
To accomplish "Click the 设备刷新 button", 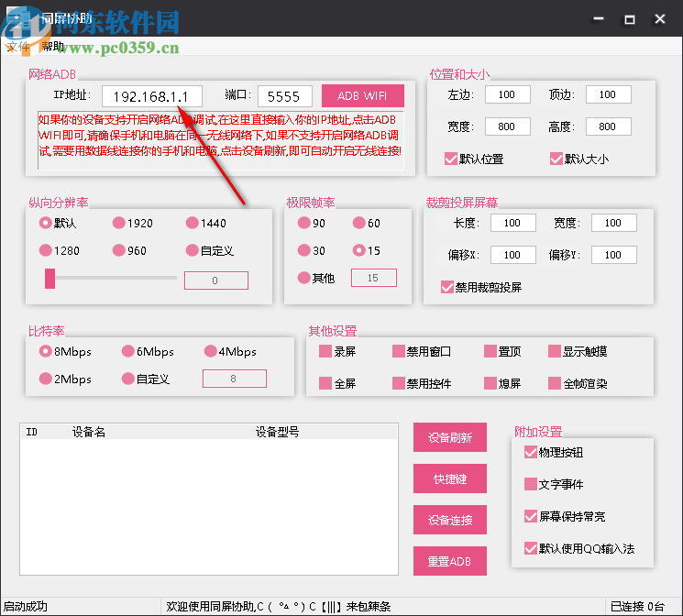I will pyautogui.click(x=449, y=438).
